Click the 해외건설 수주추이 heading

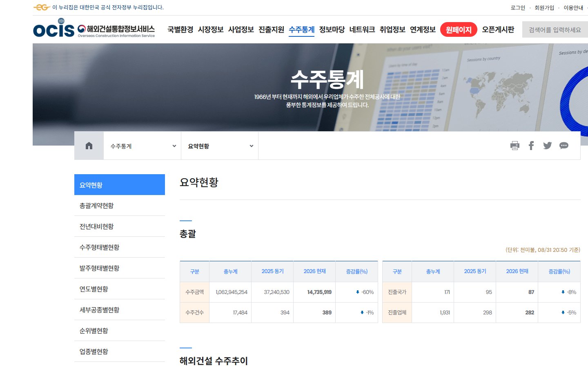(214, 361)
